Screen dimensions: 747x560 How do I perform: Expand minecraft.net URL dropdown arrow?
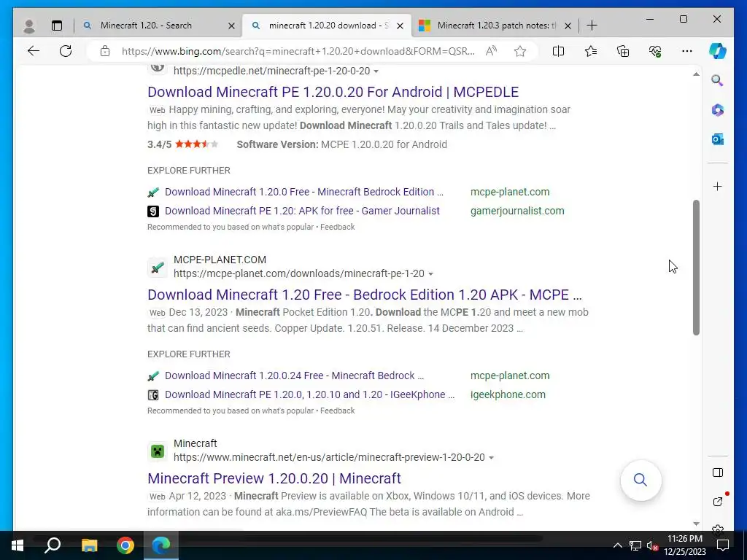[491, 458]
